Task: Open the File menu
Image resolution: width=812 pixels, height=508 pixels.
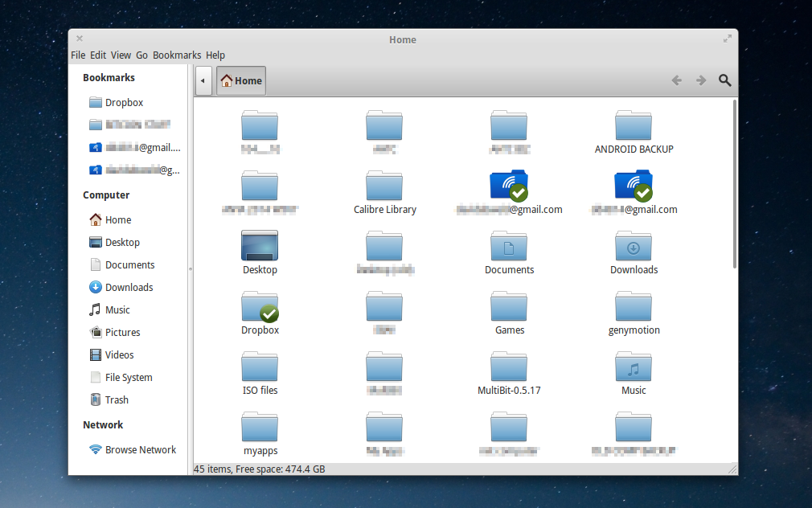Action: (x=78, y=55)
